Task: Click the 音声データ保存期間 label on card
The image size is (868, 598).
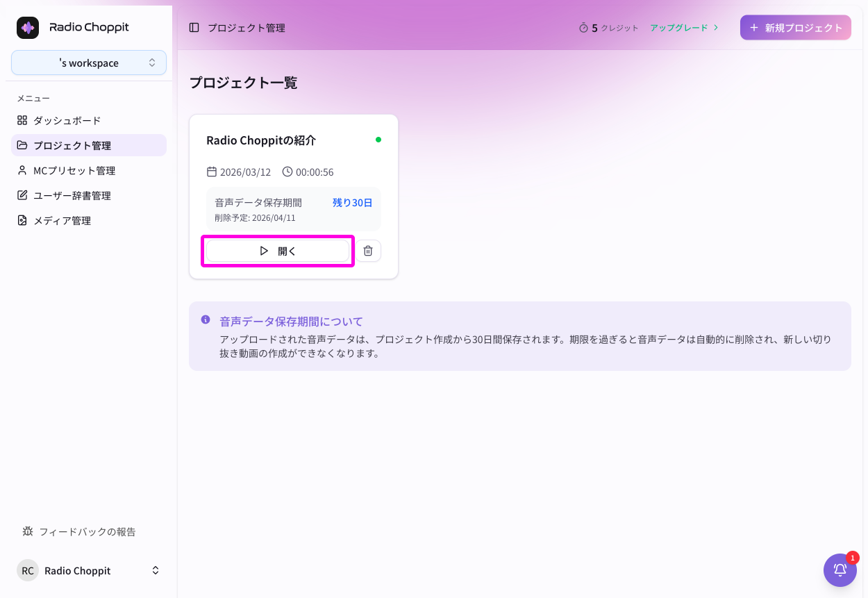Action: [x=258, y=203]
